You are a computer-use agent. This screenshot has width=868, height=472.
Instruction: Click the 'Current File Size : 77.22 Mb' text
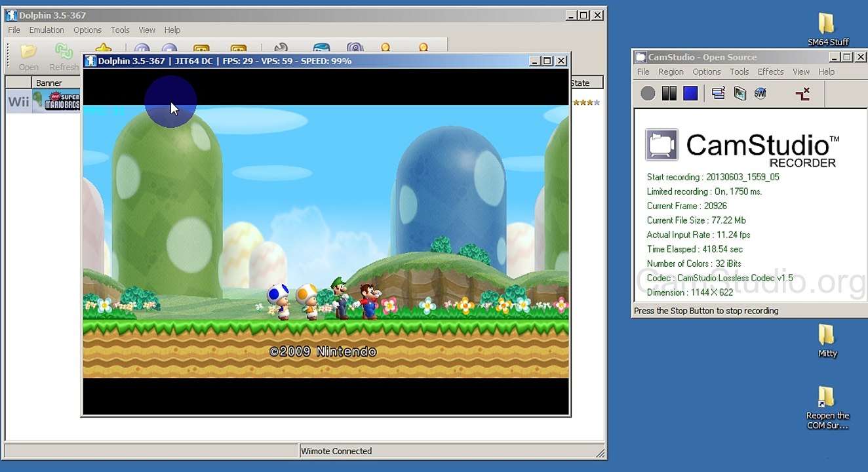click(x=696, y=220)
